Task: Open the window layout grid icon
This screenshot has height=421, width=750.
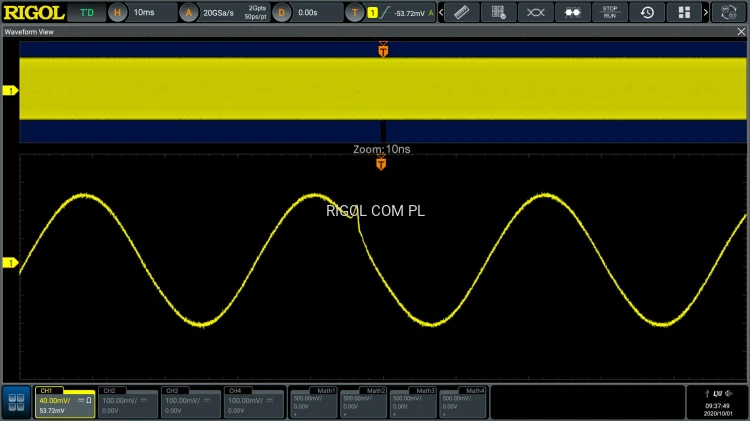Action: click(684, 12)
